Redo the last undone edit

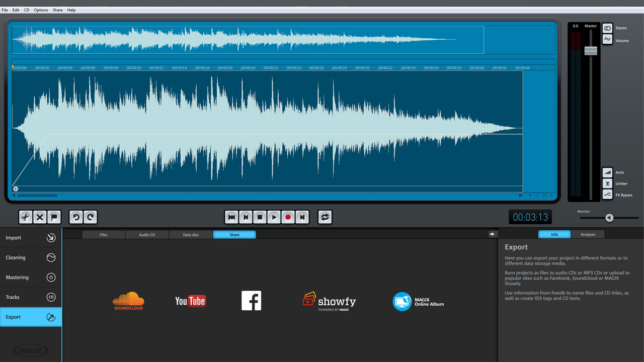pyautogui.click(x=91, y=217)
